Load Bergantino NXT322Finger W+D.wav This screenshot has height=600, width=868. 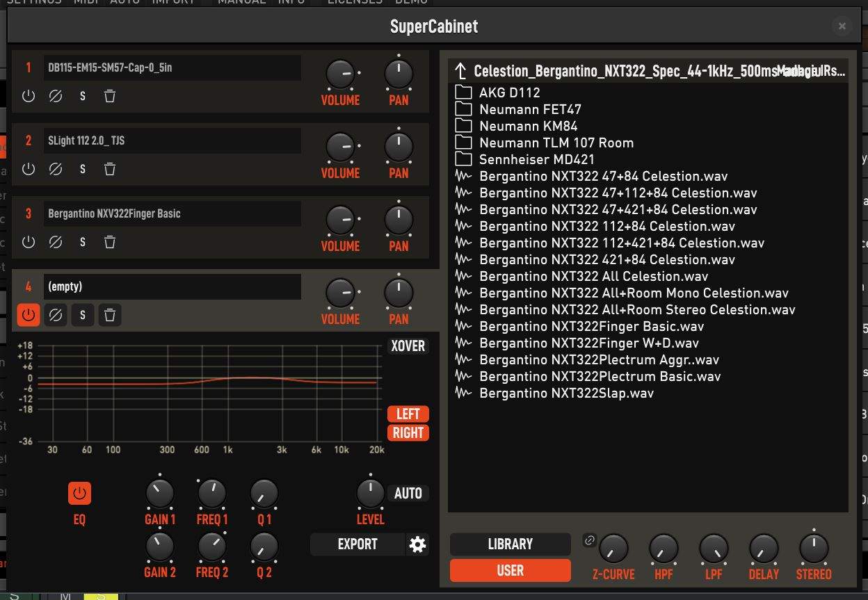648,343
